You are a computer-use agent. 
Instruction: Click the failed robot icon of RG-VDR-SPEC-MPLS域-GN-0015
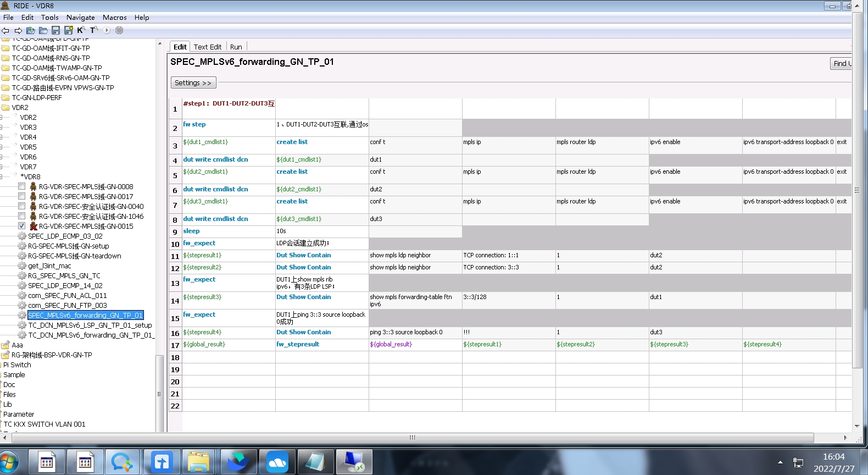[33, 226]
